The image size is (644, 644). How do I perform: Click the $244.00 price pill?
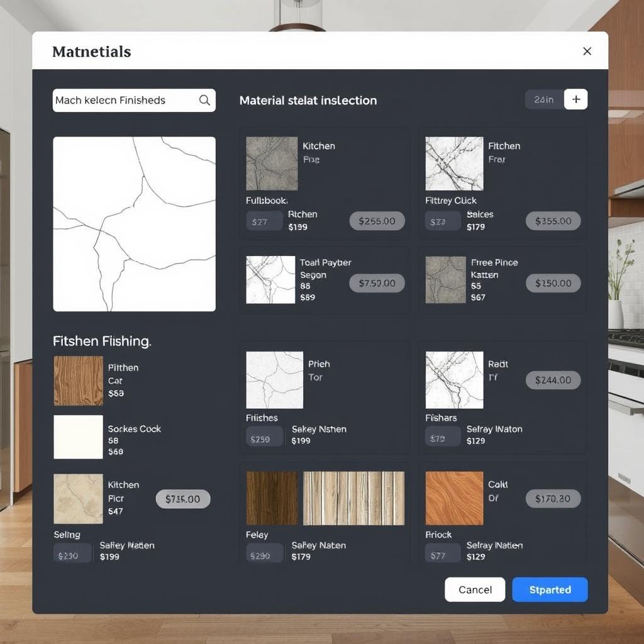click(553, 380)
